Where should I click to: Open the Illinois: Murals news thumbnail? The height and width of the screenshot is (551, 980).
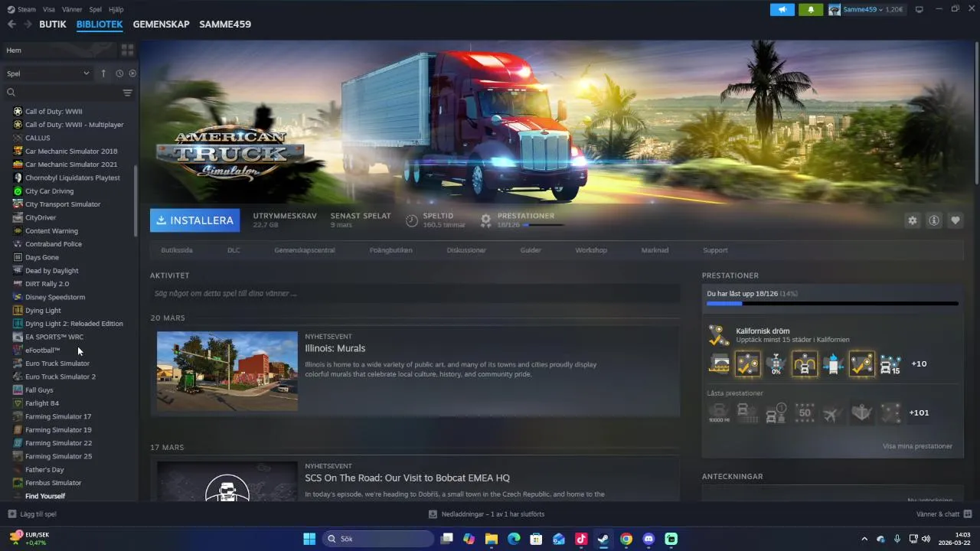click(227, 371)
